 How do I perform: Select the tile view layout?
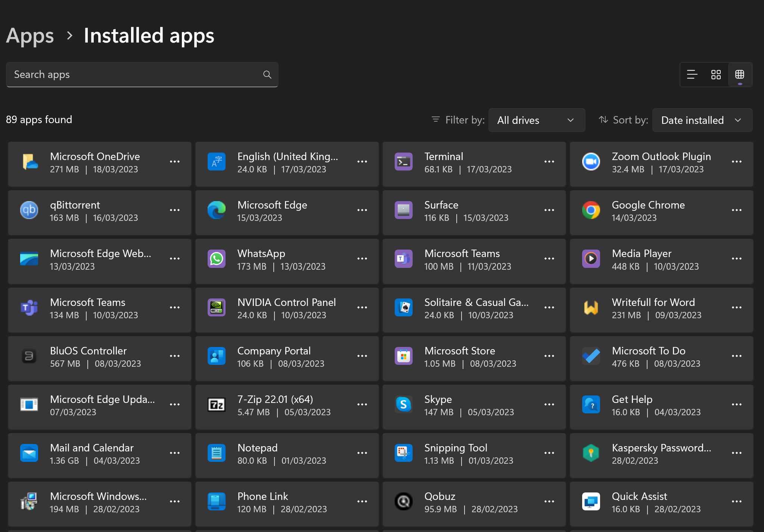point(740,75)
